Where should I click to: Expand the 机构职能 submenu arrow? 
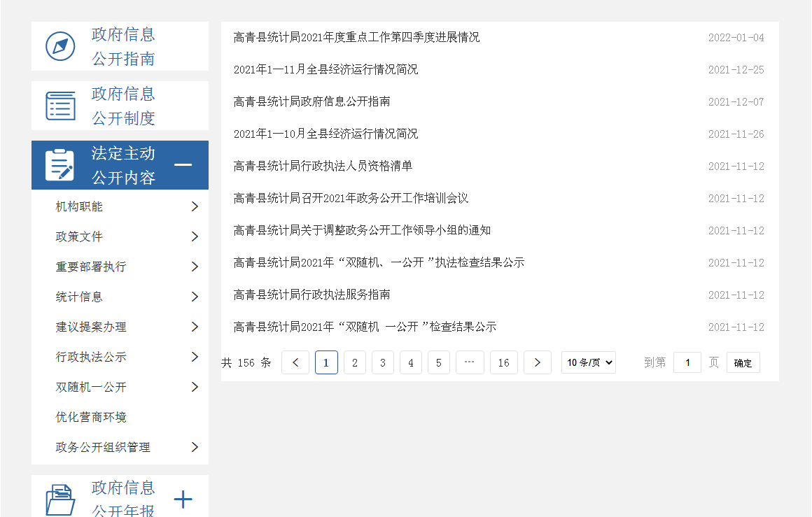[x=195, y=206]
